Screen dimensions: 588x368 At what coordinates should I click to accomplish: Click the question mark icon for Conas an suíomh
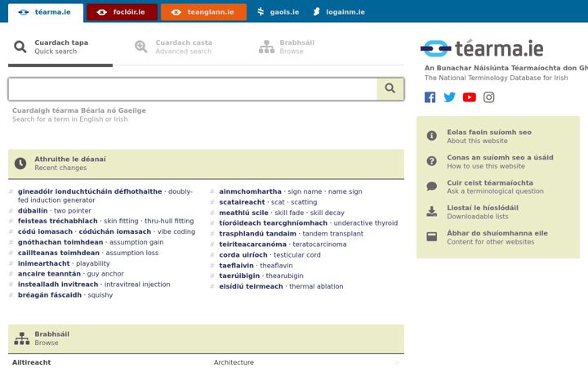432,161
